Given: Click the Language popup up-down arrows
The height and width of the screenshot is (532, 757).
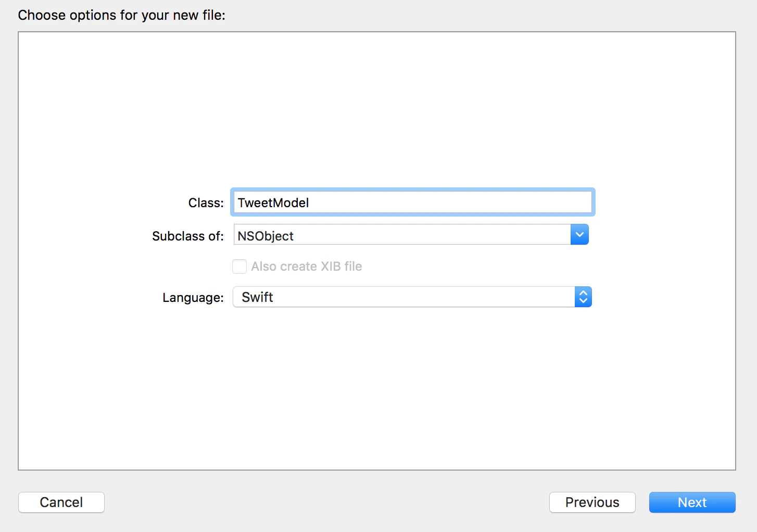Looking at the screenshot, I should (583, 297).
